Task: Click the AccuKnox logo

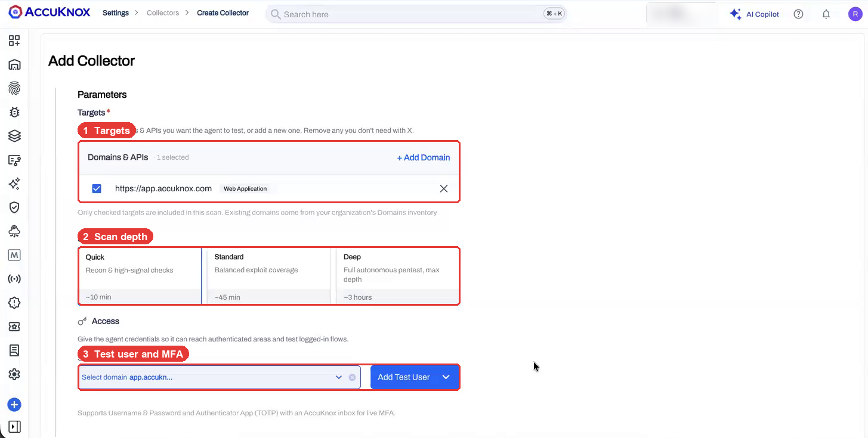Action: pos(50,13)
